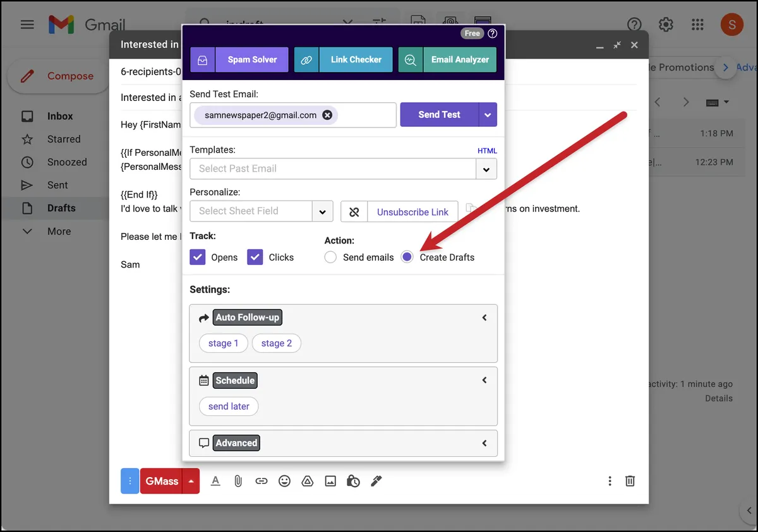Screen dimensions: 758x532
Task: Open Gmail settings gear
Action: [666, 25]
